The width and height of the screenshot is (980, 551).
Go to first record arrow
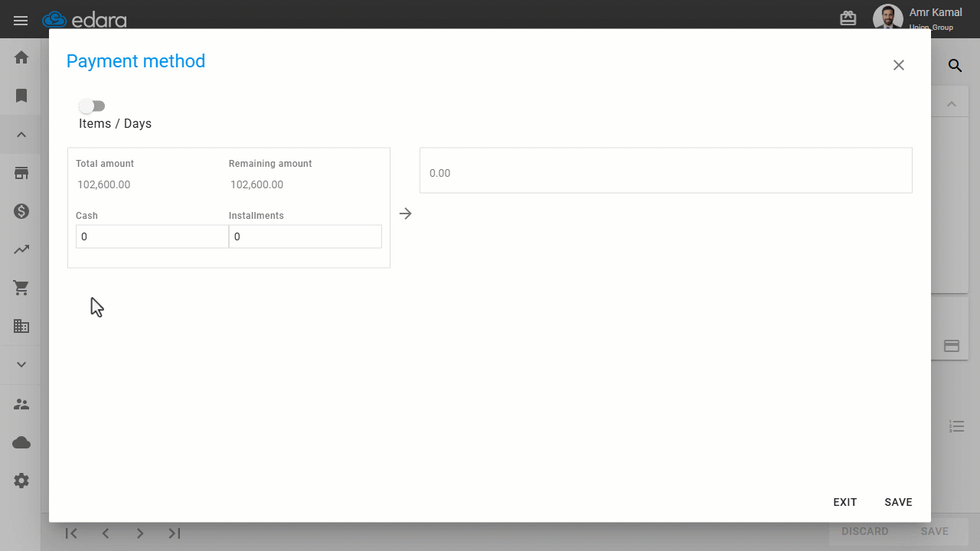pos(71,533)
